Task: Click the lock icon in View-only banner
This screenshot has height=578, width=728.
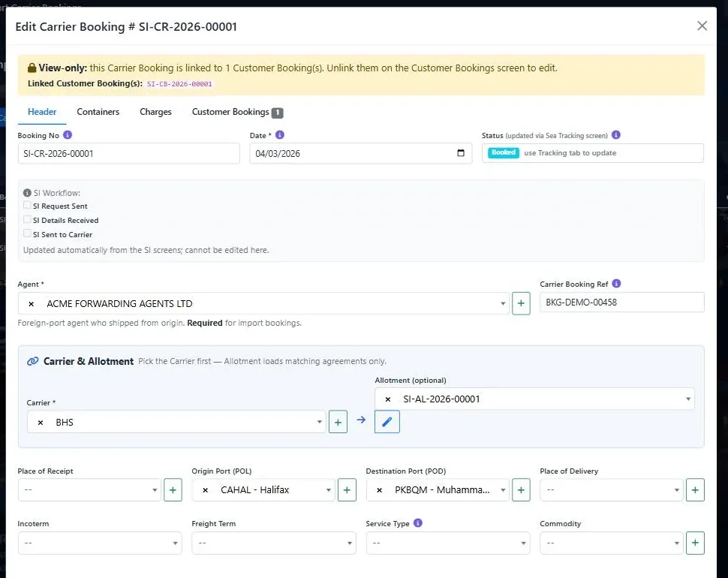Action: 32,68
